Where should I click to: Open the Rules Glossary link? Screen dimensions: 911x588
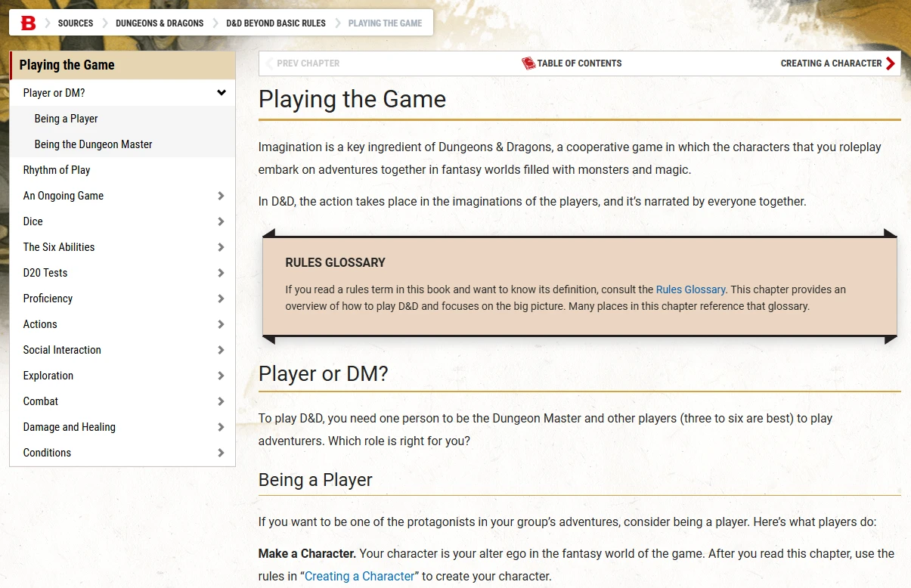[x=690, y=289]
